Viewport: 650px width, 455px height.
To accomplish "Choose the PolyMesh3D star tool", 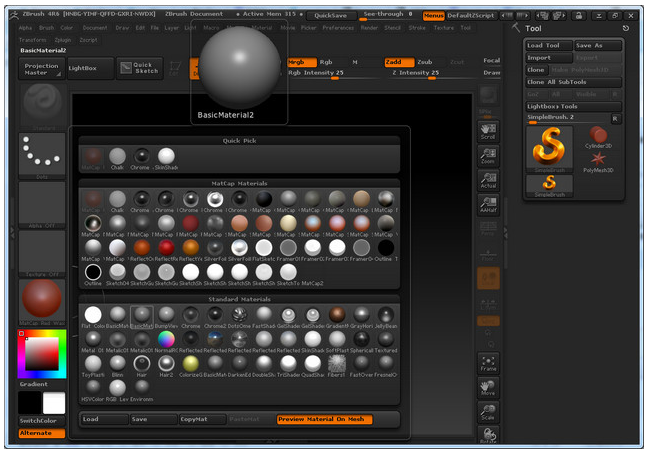I will (x=597, y=160).
